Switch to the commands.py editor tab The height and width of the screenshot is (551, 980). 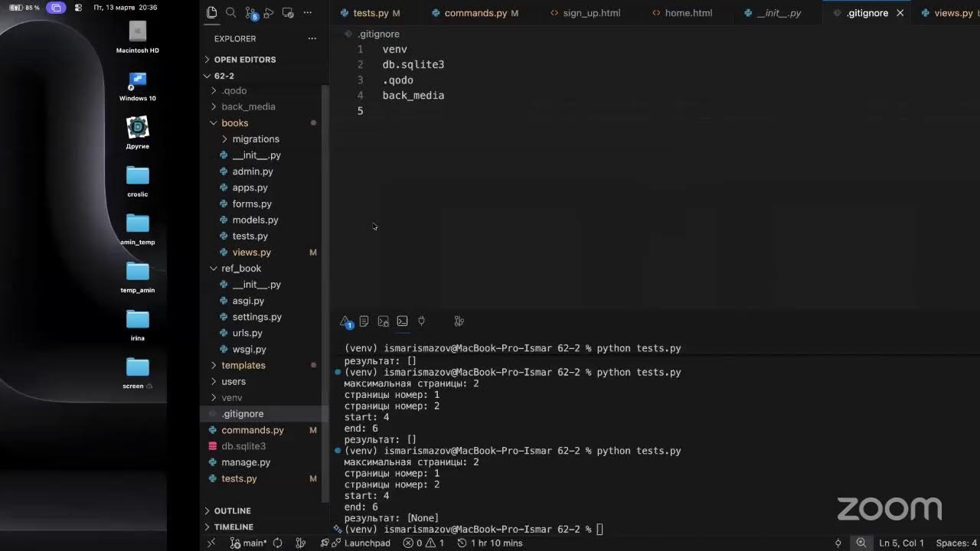(475, 13)
